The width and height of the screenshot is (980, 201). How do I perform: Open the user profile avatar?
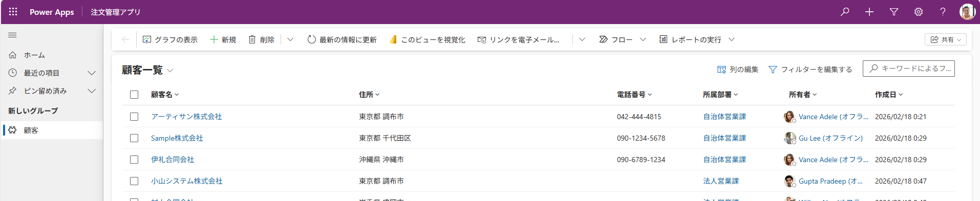(967, 12)
